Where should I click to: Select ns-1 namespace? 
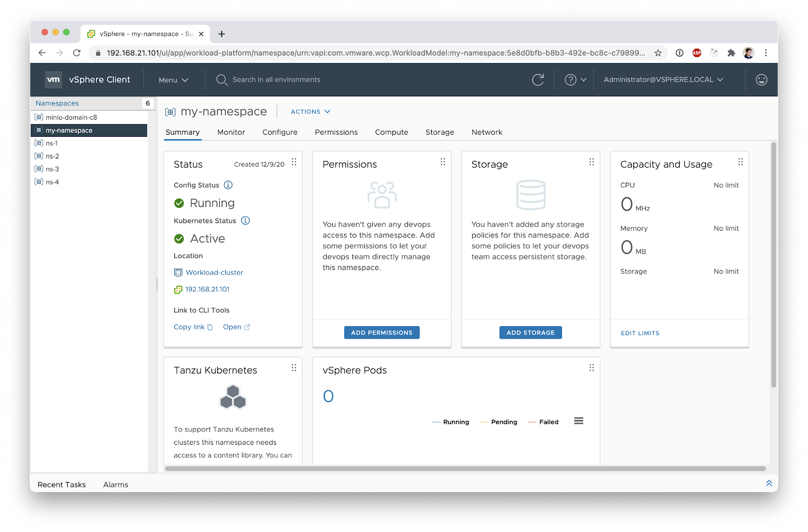[89, 143]
